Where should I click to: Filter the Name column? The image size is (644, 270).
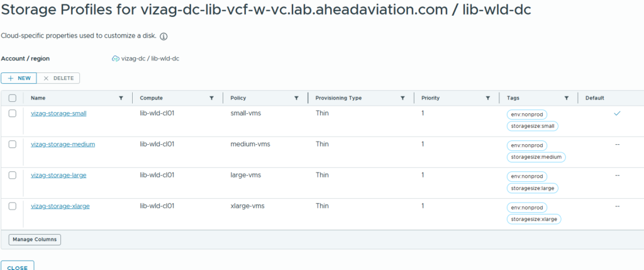[121, 98]
